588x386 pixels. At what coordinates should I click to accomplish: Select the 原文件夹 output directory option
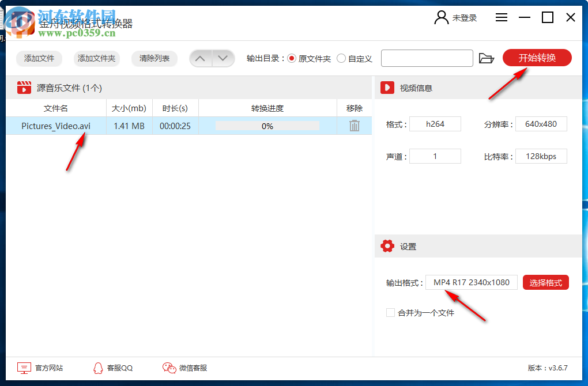coord(293,58)
